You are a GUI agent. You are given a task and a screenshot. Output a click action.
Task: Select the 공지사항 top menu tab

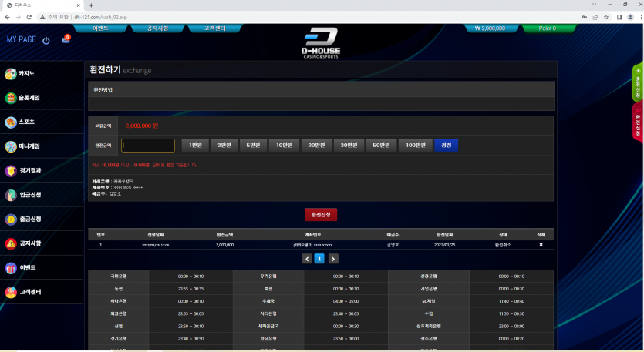(x=157, y=28)
